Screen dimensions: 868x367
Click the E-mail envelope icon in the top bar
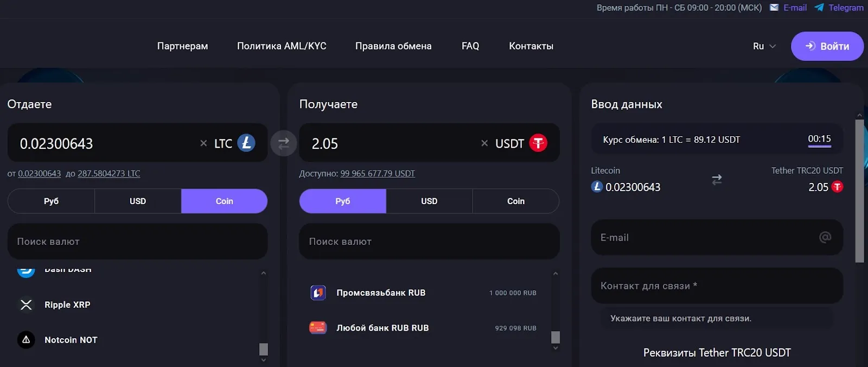pyautogui.click(x=774, y=8)
